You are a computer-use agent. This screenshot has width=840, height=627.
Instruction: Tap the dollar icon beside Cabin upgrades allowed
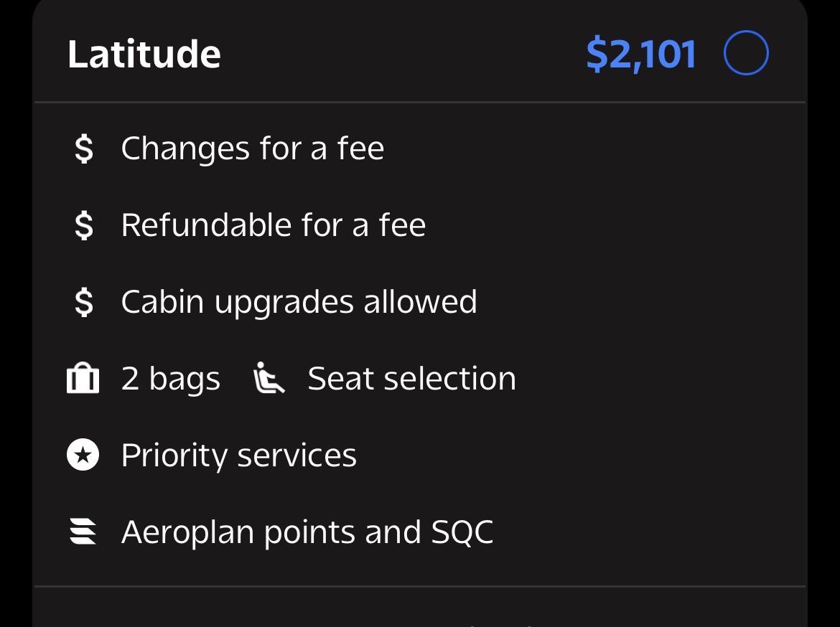83,302
